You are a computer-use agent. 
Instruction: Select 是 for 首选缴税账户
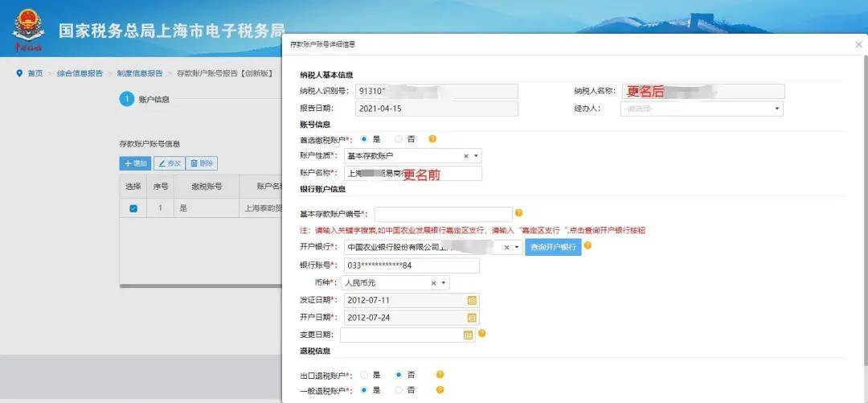pyautogui.click(x=364, y=139)
